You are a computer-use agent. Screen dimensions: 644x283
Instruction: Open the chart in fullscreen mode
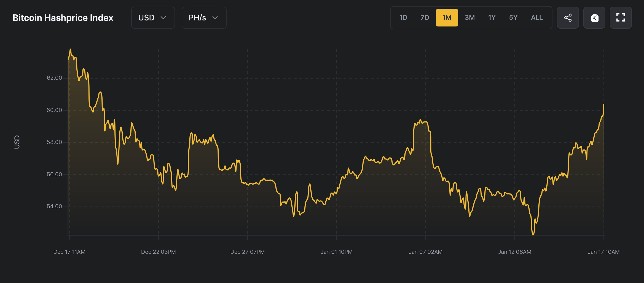pos(621,18)
